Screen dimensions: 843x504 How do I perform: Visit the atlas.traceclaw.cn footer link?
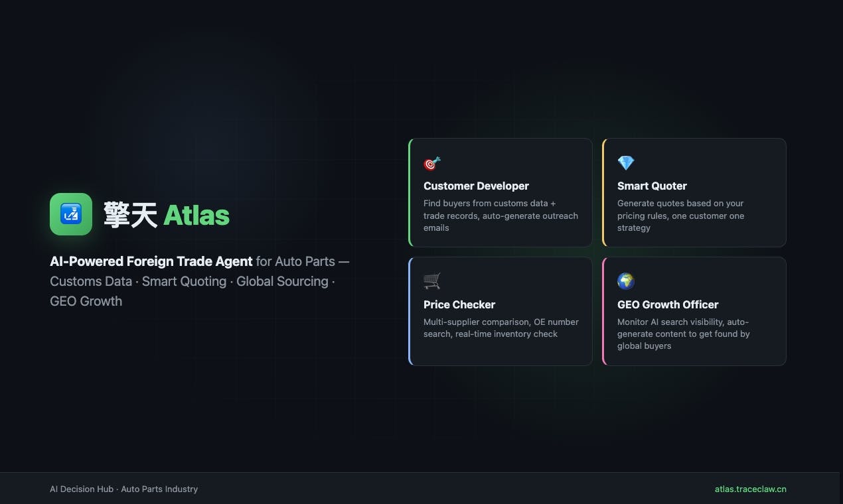750,489
